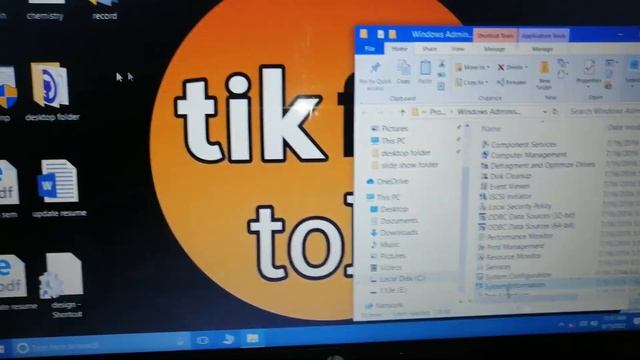640x360 pixels.
Task: Open the Properties button dropdown arrow
Action: point(588,86)
